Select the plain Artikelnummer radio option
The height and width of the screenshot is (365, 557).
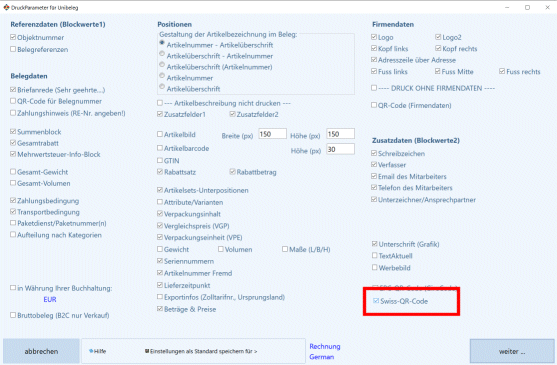click(162, 76)
